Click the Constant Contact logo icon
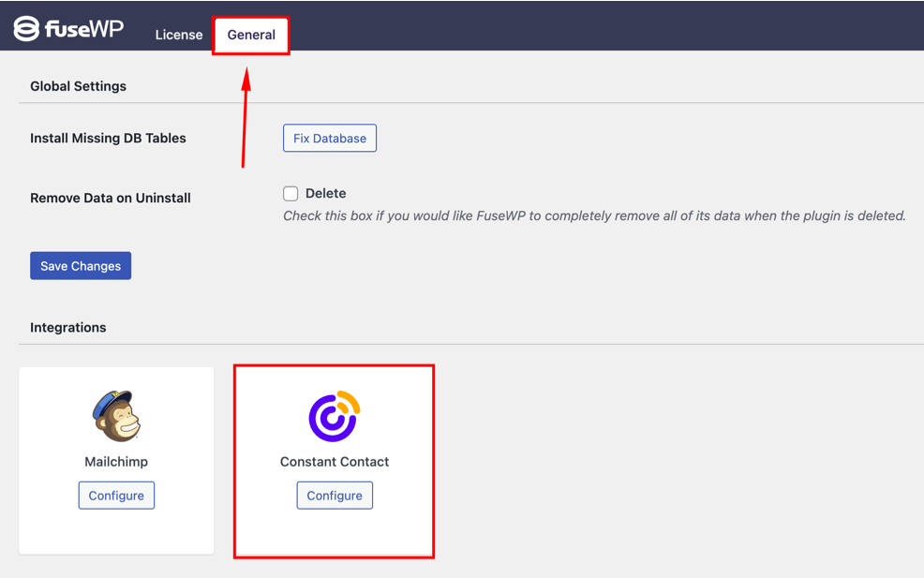This screenshot has width=924, height=578. pyautogui.click(x=335, y=416)
